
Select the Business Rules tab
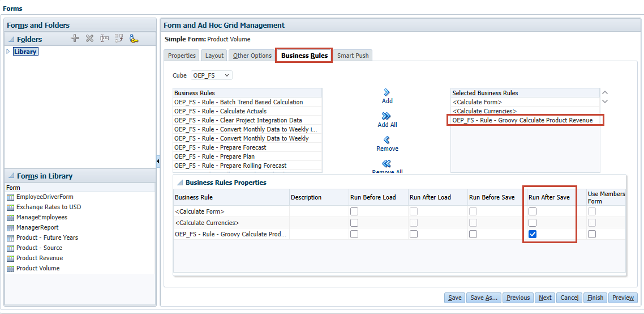tap(304, 56)
